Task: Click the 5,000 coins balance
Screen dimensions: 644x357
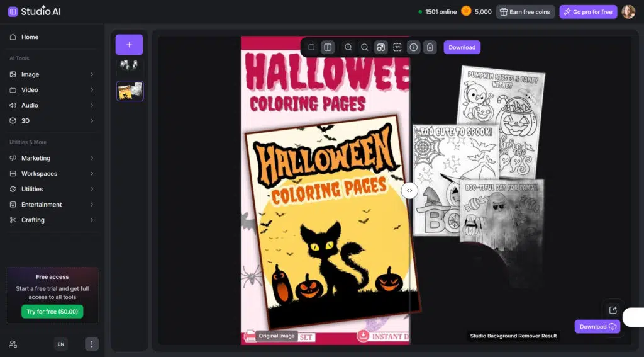Action: [483, 12]
